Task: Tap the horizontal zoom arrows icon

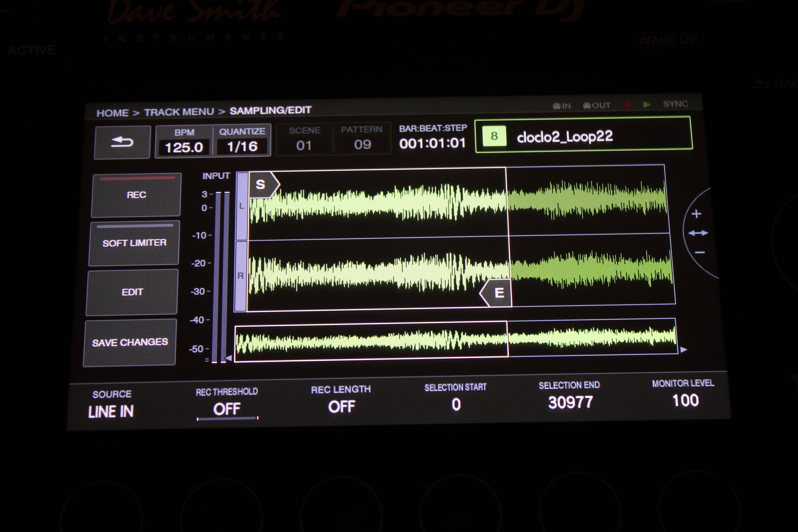Action: click(698, 233)
